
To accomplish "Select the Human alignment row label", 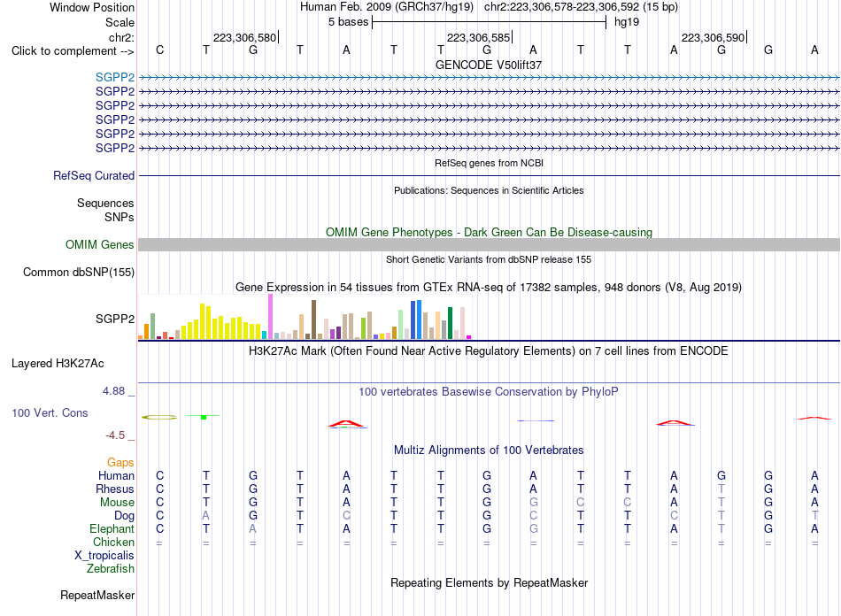I will tap(116, 476).
